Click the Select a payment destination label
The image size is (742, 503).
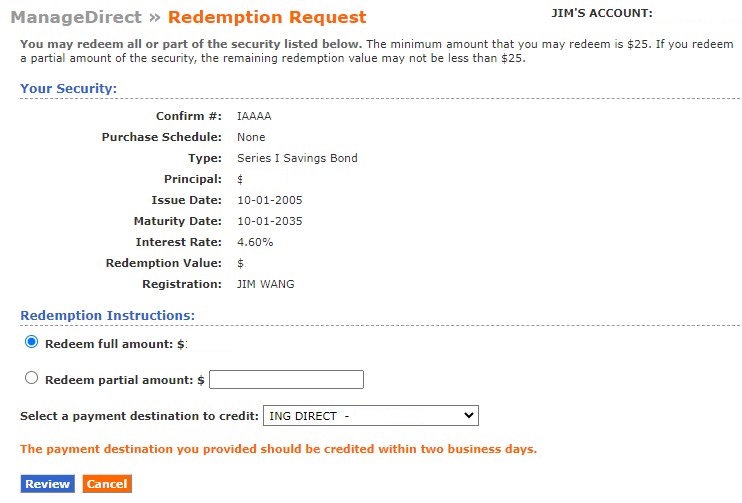[x=138, y=416]
